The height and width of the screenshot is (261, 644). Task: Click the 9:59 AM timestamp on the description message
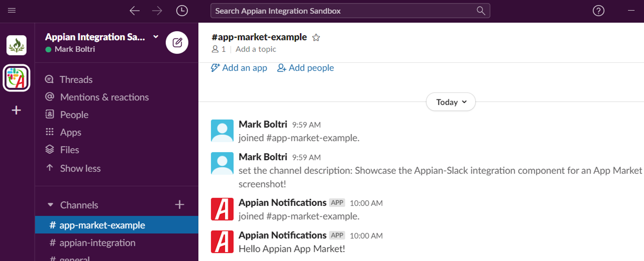306,157
